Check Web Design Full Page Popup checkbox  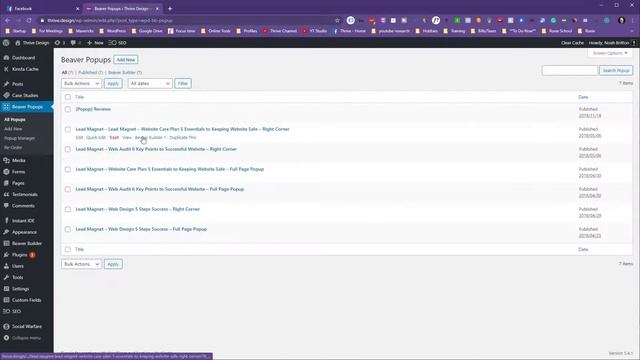(68, 229)
